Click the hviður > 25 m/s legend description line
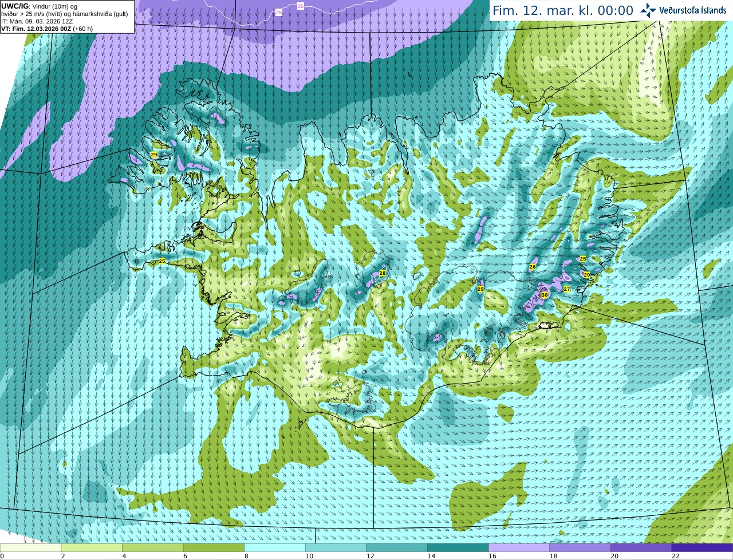The image size is (733, 560). [65, 14]
